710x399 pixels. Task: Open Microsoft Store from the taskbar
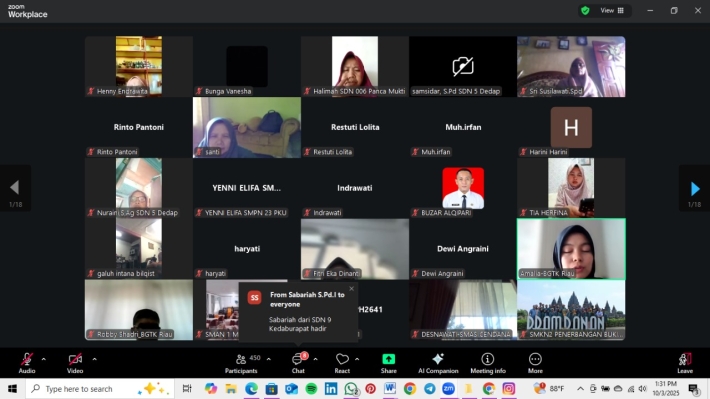tap(271, 389)
